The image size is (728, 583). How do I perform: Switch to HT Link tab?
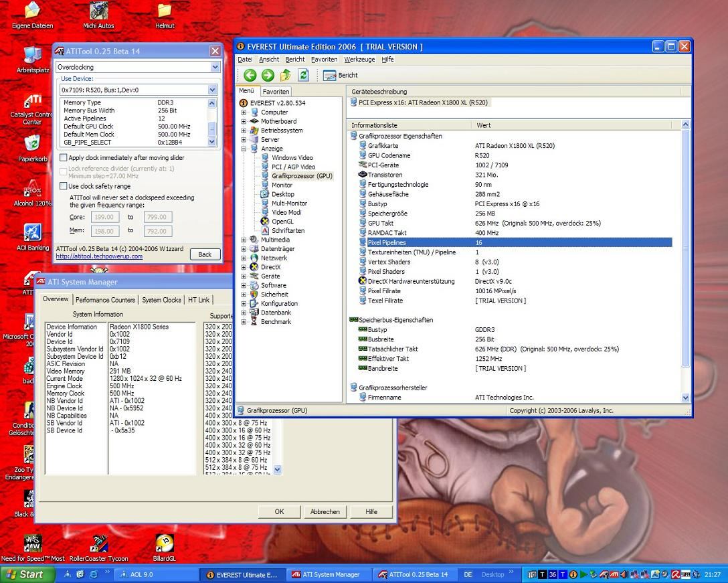pyautogui.click(x=199, y=300)
